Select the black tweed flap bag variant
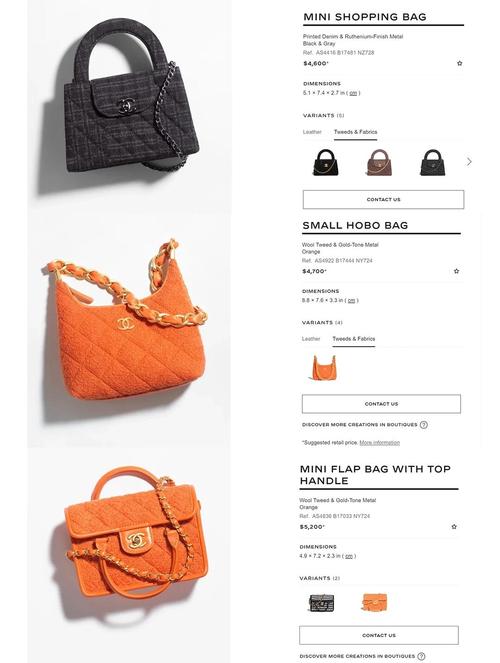 pyautogui.click(x=322, y=603)
